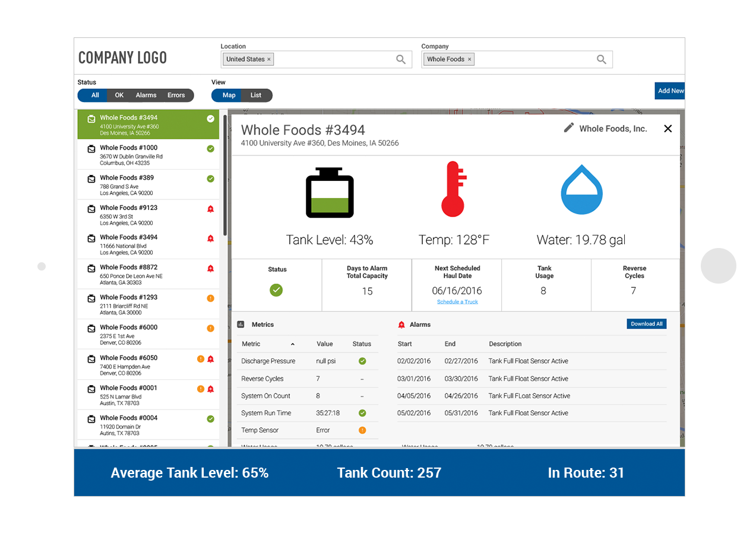This screenshot has width=756, height=534.
Task: Remove the Whole Foods company tag
Action: coord(470,59)
